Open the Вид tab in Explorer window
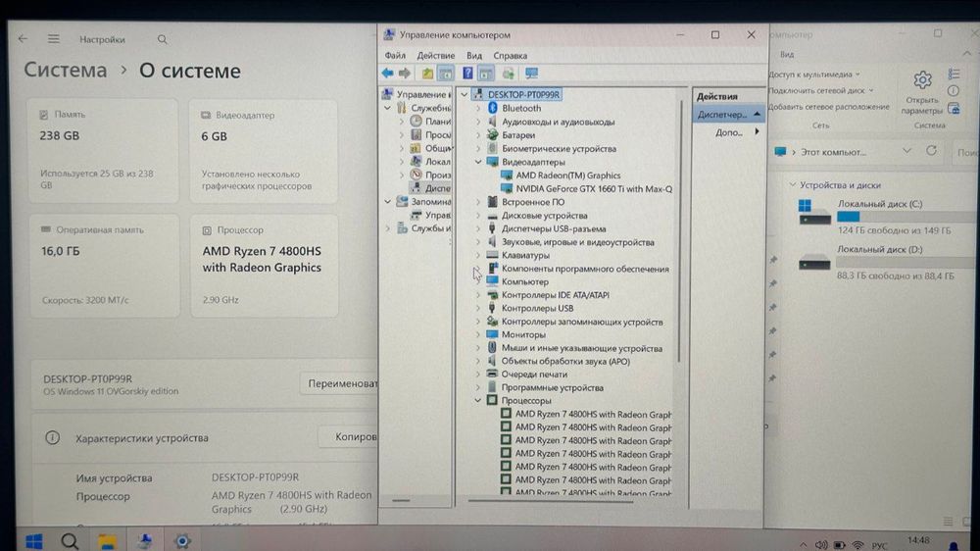This screenshot has width=980, height=551. [787, 54]
